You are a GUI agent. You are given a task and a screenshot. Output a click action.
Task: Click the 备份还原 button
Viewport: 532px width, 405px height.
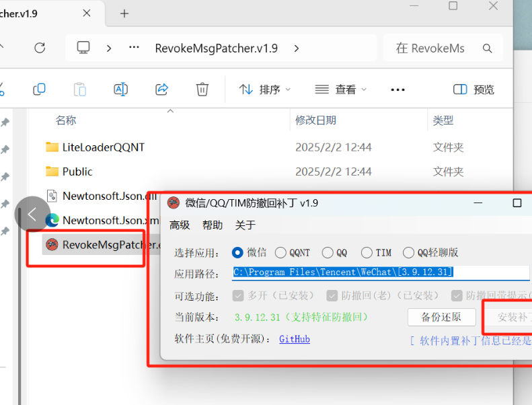click(x=441, y=317)
